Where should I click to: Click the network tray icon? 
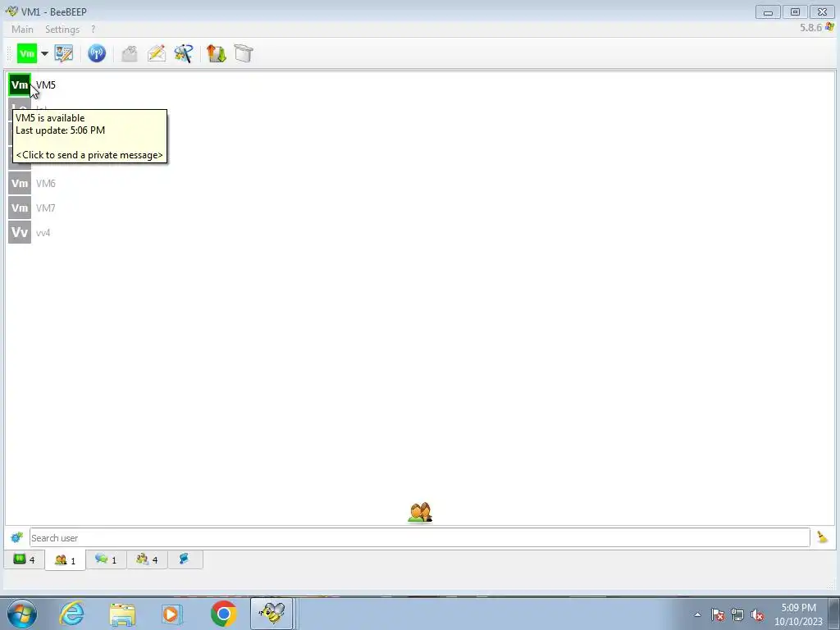click(737, 614)
